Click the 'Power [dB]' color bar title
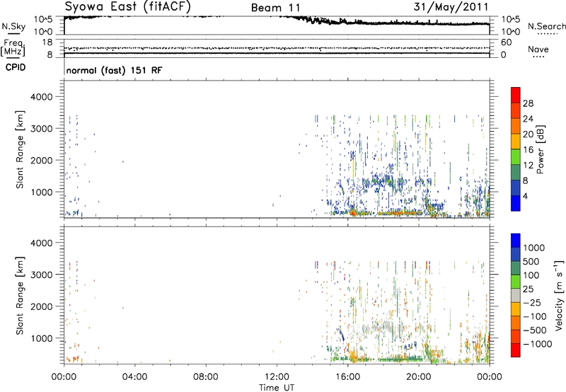 [x=540, y=149]
